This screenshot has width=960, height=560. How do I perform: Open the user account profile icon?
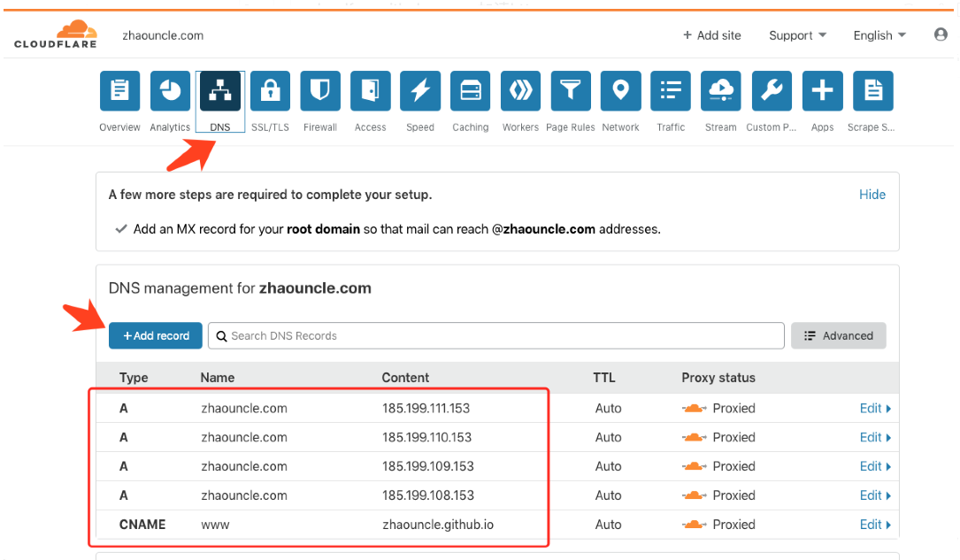941,35
